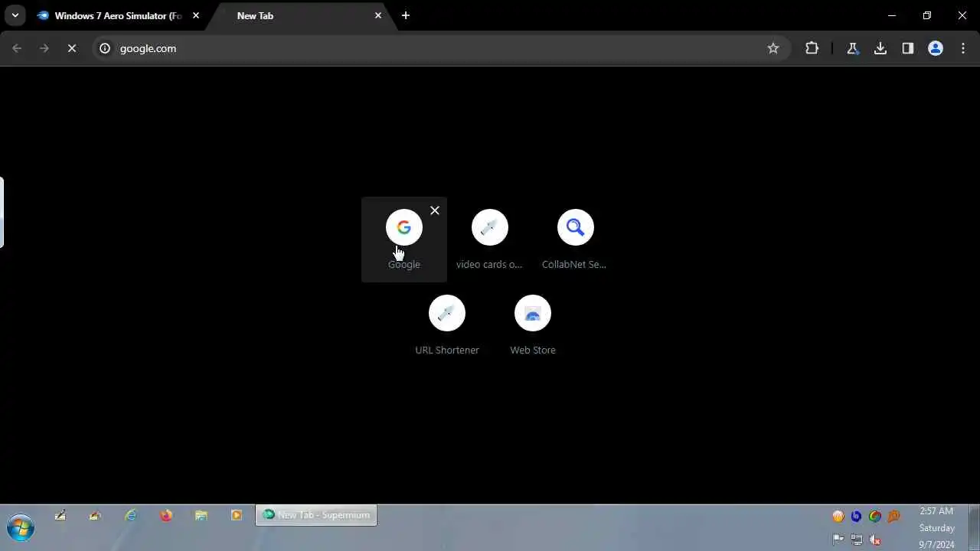Switch to Windows 7 Aero Simulator tab
980x551 pixels.
(x=119, y=15)
